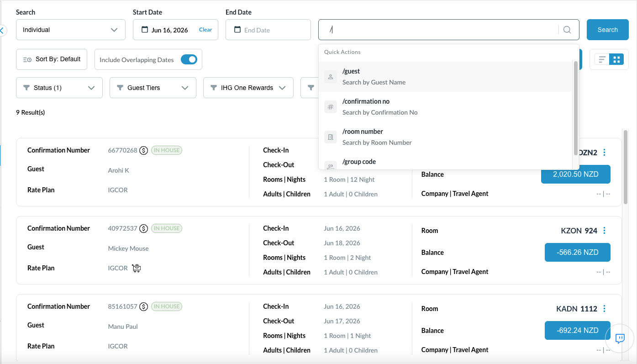Toggle Include Overlapping Dates switch

coord(189,59)
